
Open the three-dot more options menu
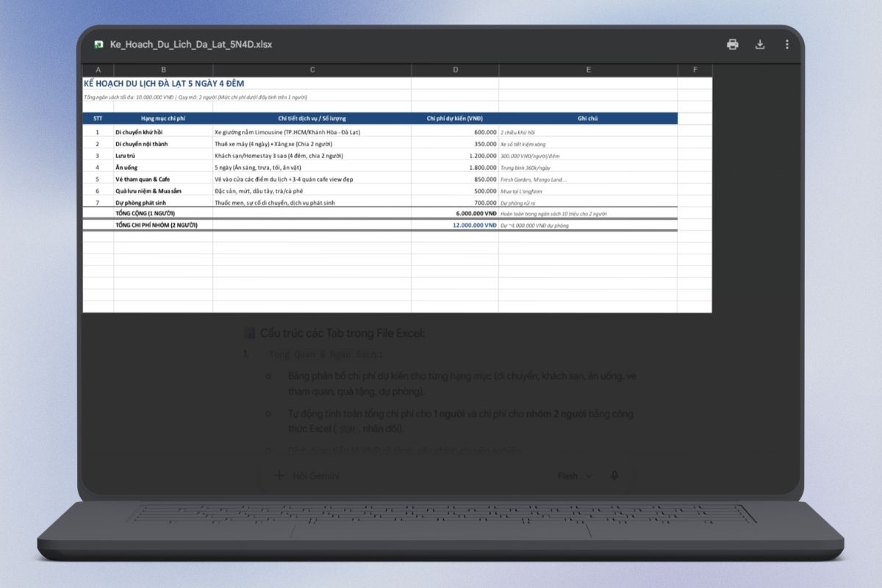[x=786, y=44]
